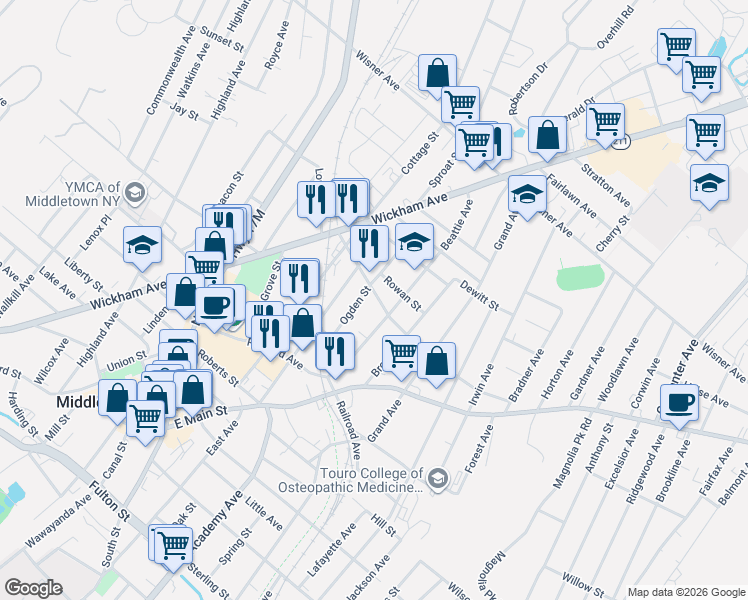
Task: Click the cart marker below the top Wisner Ave bag
Action: pos(460,106)
